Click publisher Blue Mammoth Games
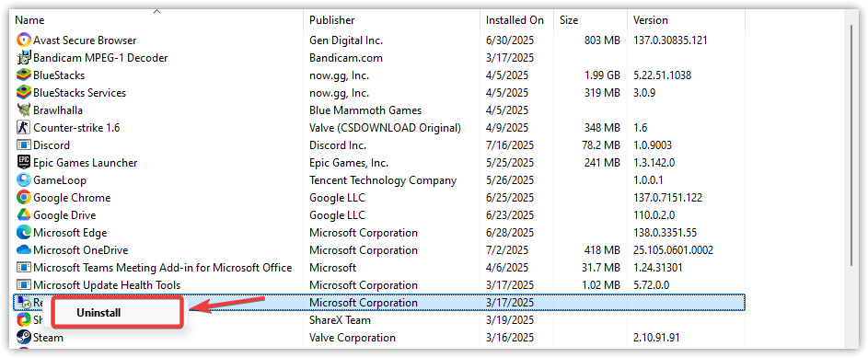 click(x=365, y=110)
